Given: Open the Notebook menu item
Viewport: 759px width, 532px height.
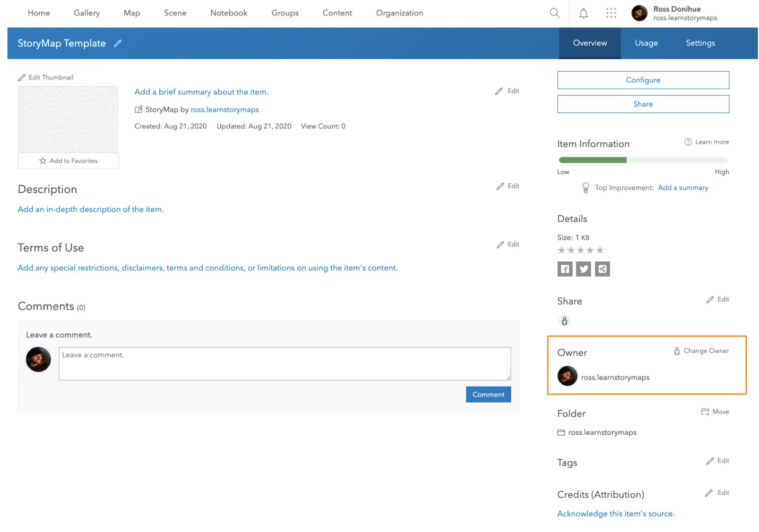Looking at the screenshot, I should click(x=229, y=13).
